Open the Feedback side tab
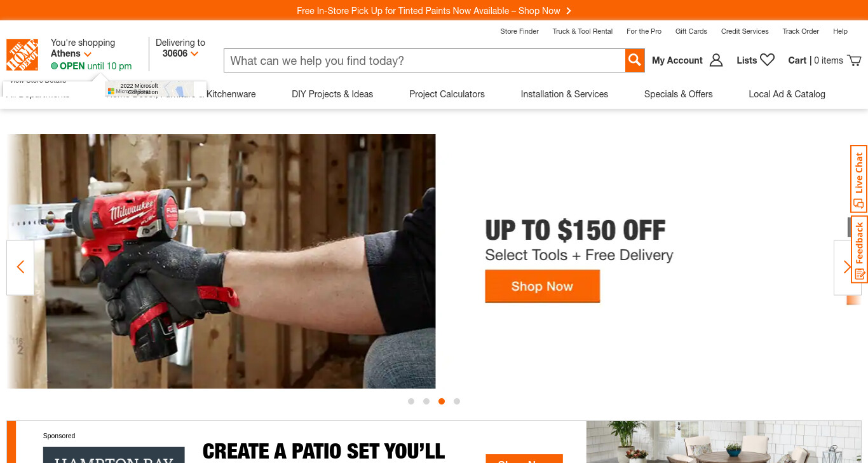Image resolution: width=868 pixels, height=463 pixels. pyautogui.click(x=859, y=249)
